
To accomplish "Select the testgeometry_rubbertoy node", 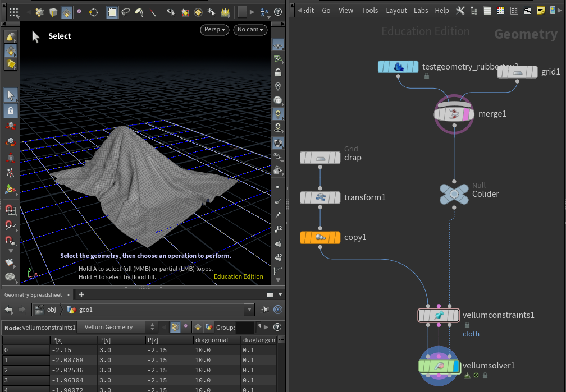I will click(x=398, y=67).
